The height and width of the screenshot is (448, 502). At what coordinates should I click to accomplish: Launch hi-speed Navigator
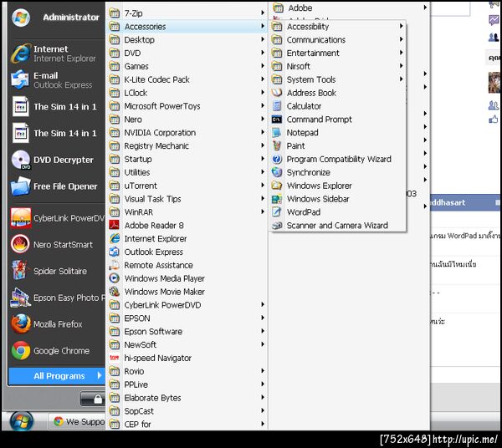(187, 358)
